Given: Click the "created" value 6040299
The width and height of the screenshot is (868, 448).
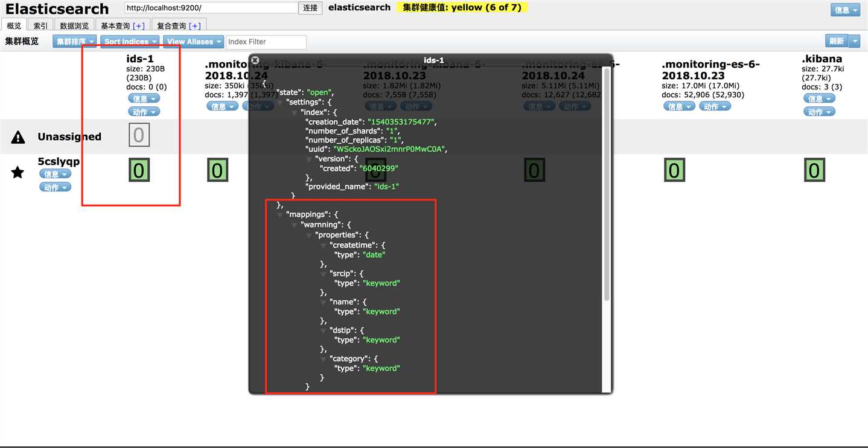Looking at the screenshot, I should click(x=378, y=168).
